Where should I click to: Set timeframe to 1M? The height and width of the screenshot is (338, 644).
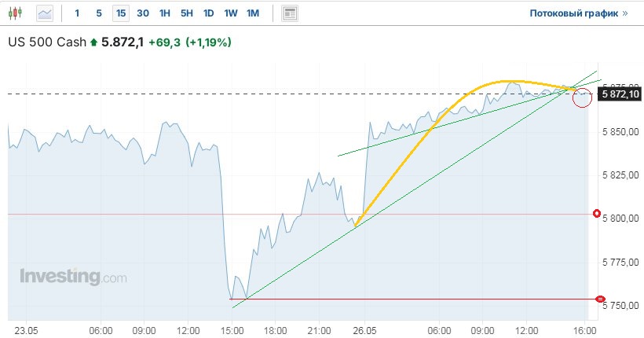click(252, 13)
